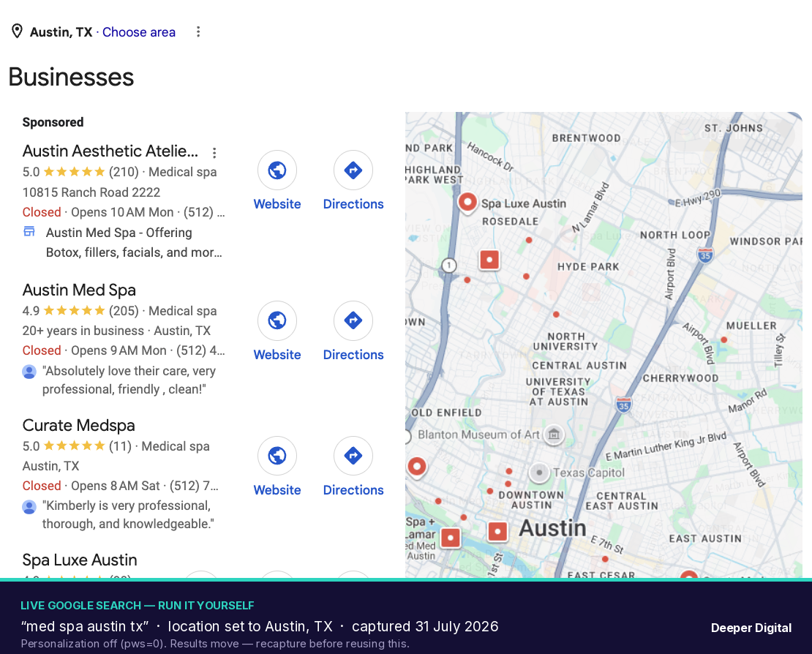Image resolution: width=812 pixels, height=654 pixels.
Task: Open Austin Aesthetic Atelier three-dot options
Action: pos(214,152)
